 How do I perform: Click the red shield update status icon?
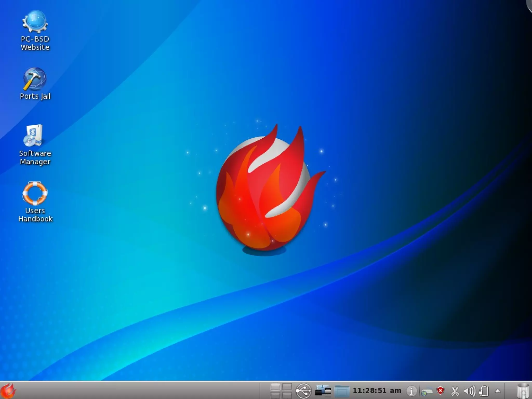(441, 390)
